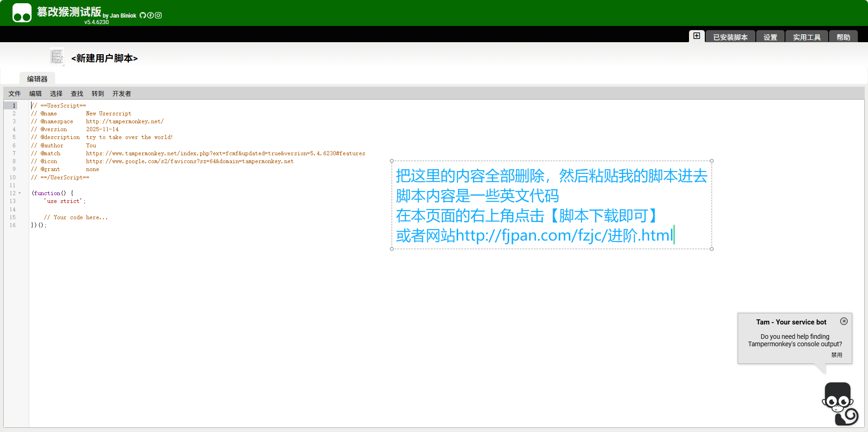Open the GitHub icon in the header
The width and height of the screenshot is (868, 432).
point(143,15)
